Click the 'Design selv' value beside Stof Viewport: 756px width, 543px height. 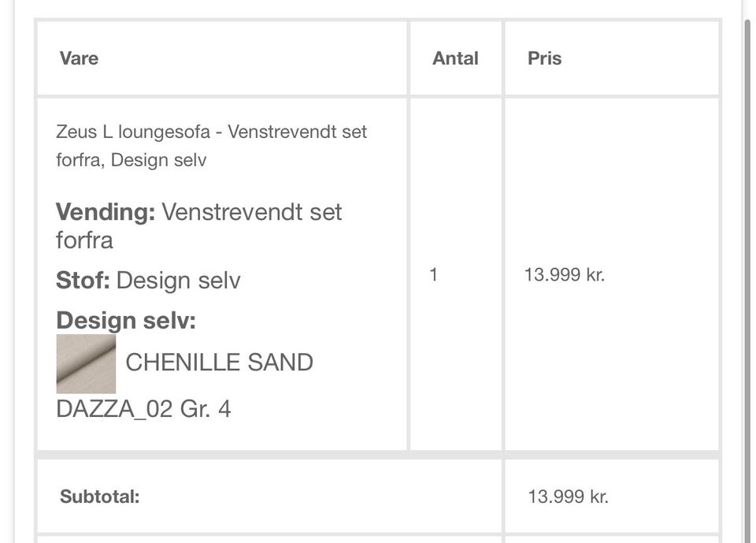pos(179,281)
